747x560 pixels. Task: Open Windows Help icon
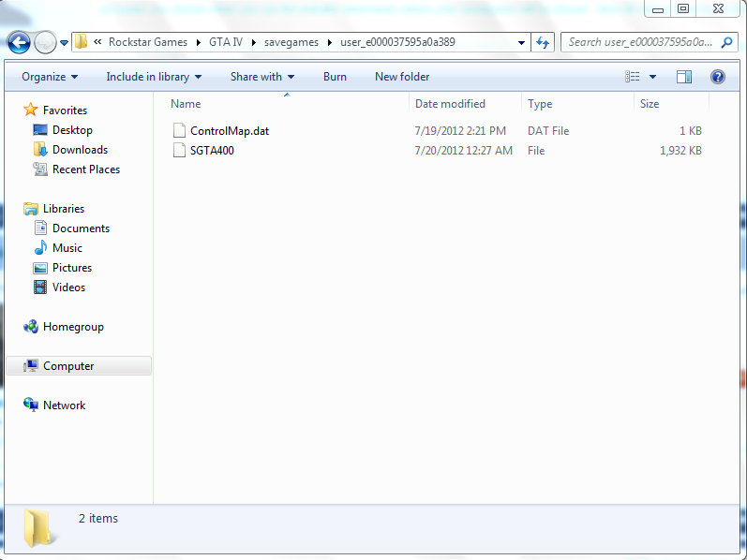coord(717,77)
